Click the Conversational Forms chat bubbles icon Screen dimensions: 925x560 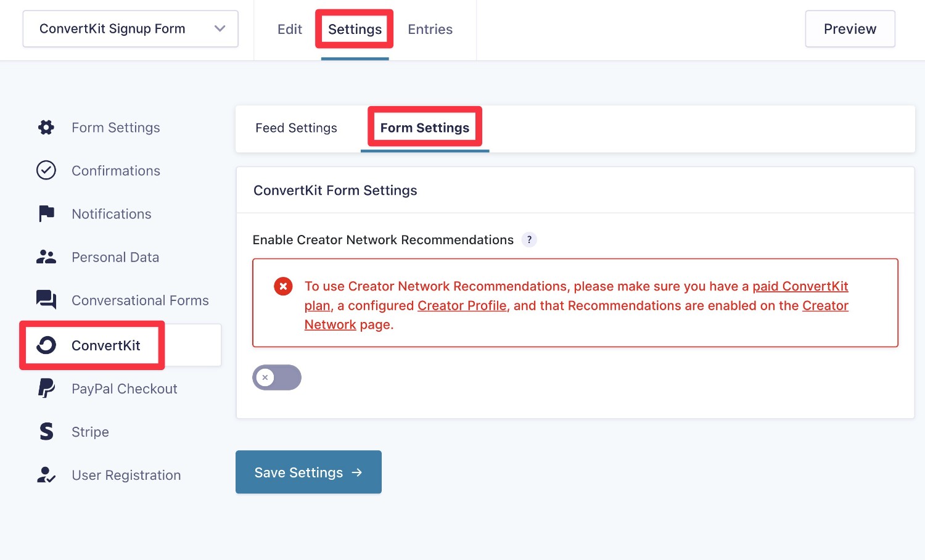46,300
